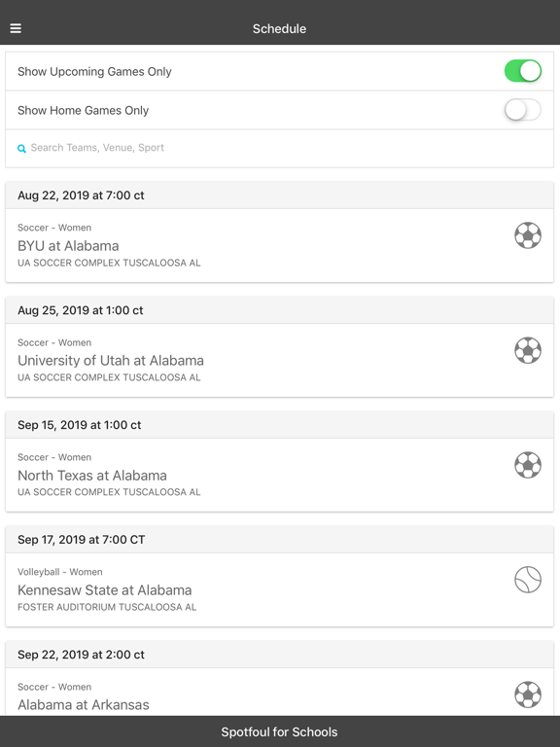
Task: Disable Show Upcoming Games Only toggle
Action: (x=523, y=71)
